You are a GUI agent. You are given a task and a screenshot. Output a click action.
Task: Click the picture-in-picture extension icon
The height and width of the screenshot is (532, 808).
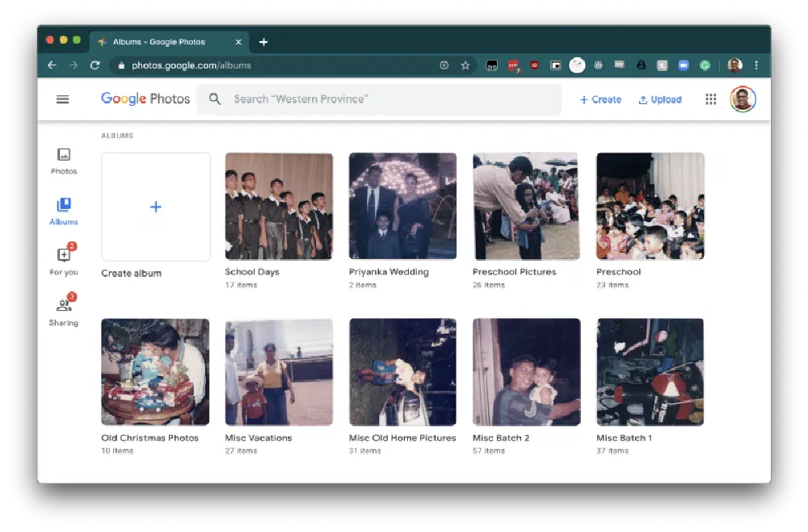(x=556, y=65)
